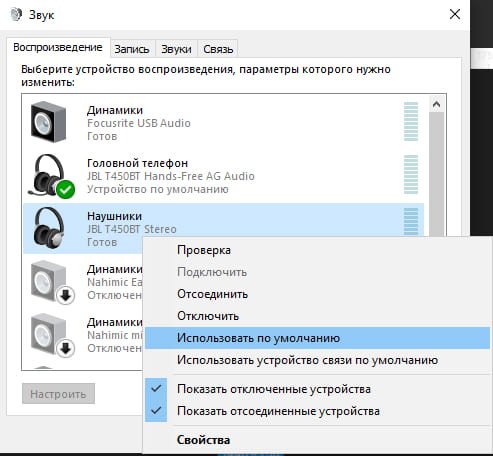Click the JBL Hands-Free headset icon
This screenshot has width=493, height=456.
click(49, 175)
